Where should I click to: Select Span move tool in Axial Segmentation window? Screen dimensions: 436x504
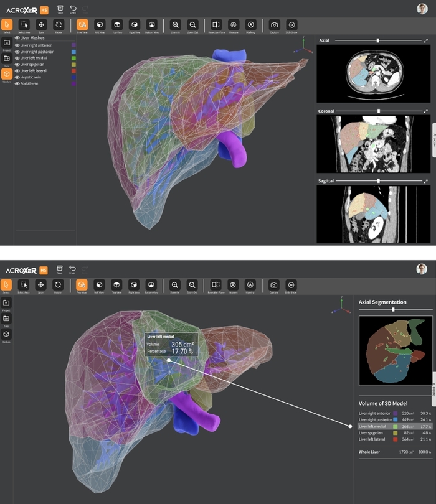pos(41,286)
